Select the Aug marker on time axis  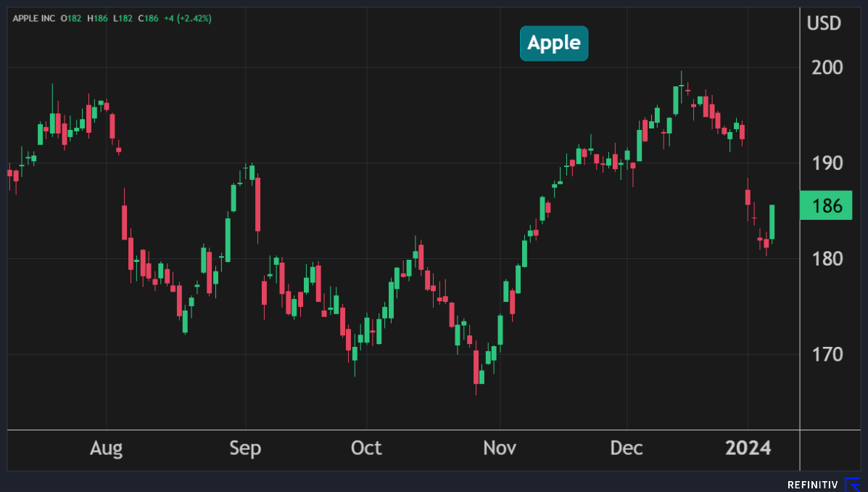click(107, 448)
